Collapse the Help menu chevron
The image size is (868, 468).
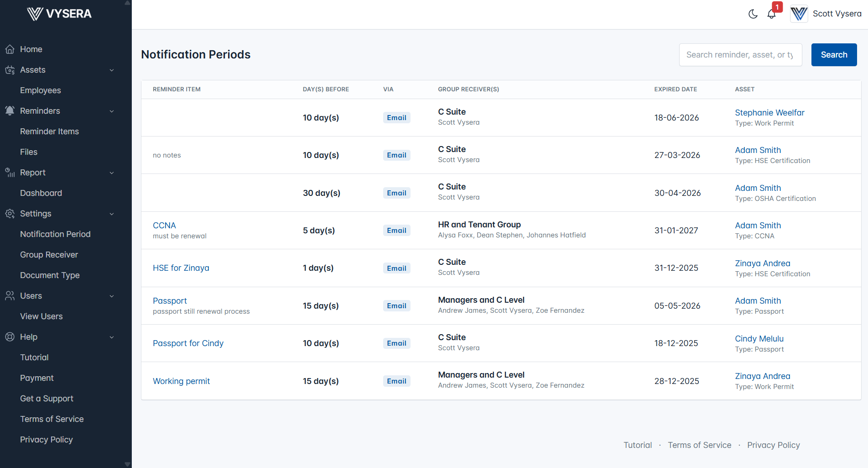112,337
